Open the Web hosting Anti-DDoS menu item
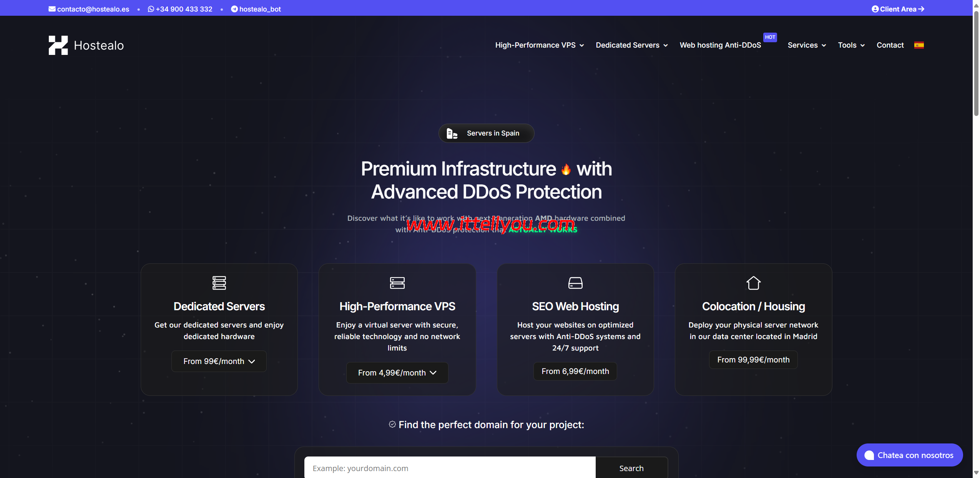This screenshot has width=980, height=478. point(720,45)
